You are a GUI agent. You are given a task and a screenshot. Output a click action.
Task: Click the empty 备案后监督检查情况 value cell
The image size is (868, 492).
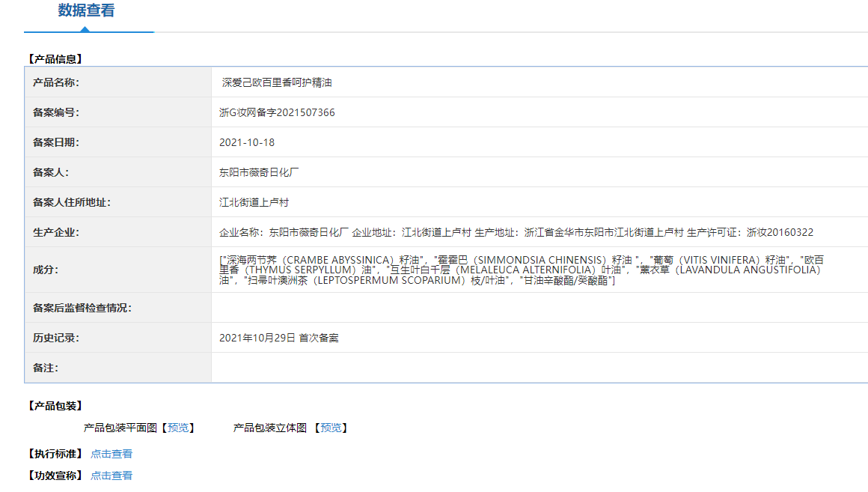coord(539,308)
